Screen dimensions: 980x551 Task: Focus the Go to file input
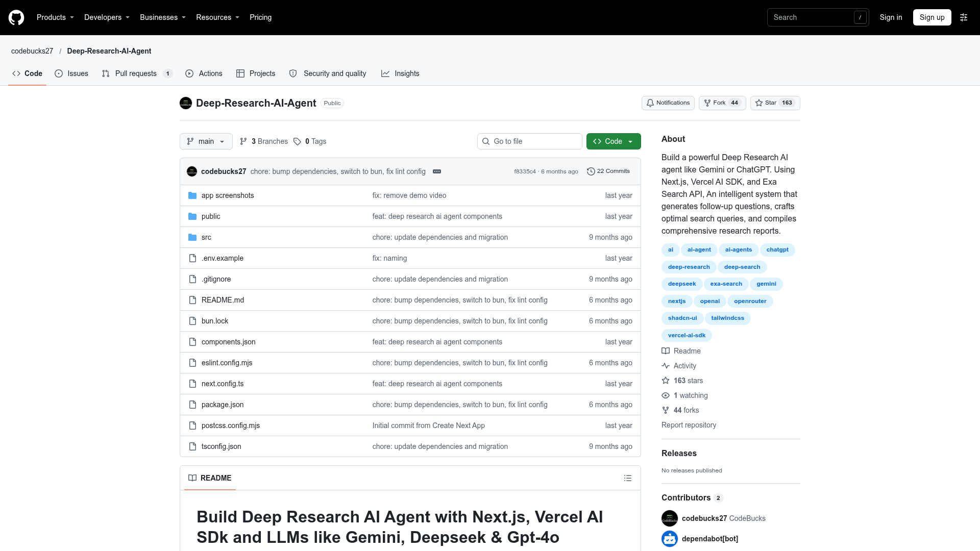tap(530, 141)
